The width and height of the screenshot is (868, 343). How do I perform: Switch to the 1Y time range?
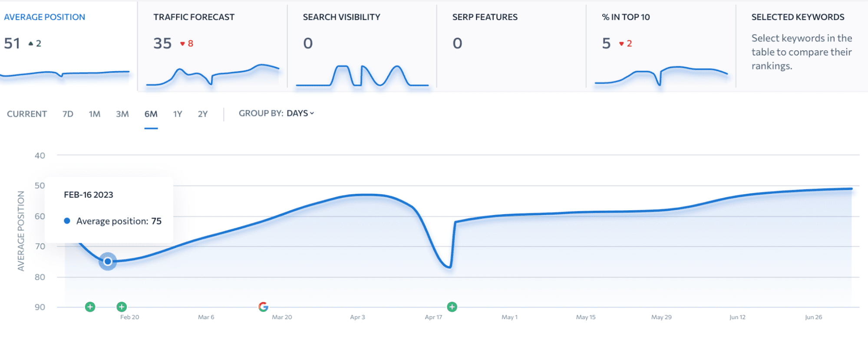point(177,114)
